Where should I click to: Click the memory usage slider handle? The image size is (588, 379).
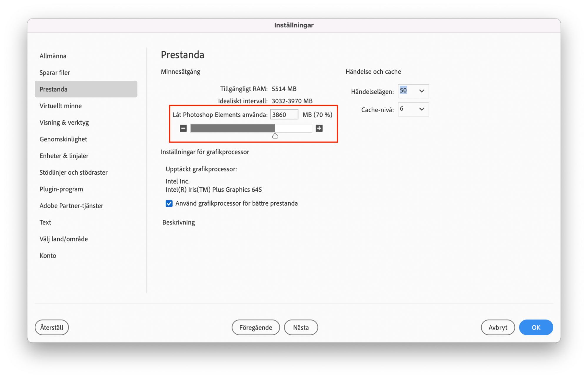pos(275,136)
